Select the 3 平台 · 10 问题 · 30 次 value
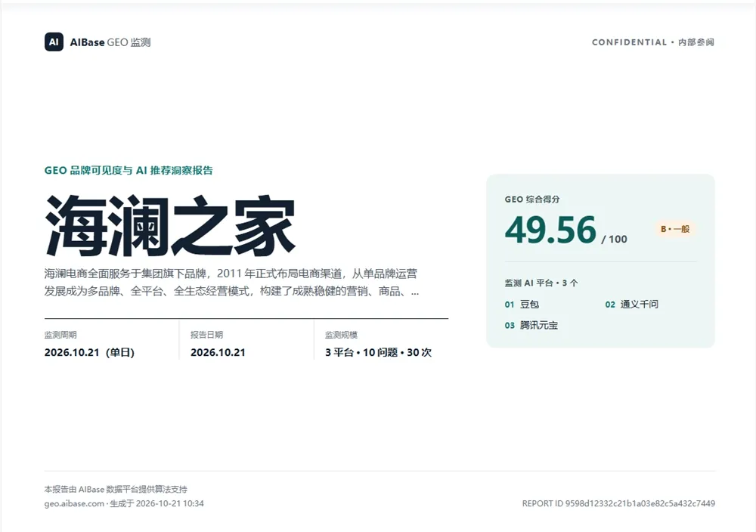756x532 pixels. tap(379, 352)
